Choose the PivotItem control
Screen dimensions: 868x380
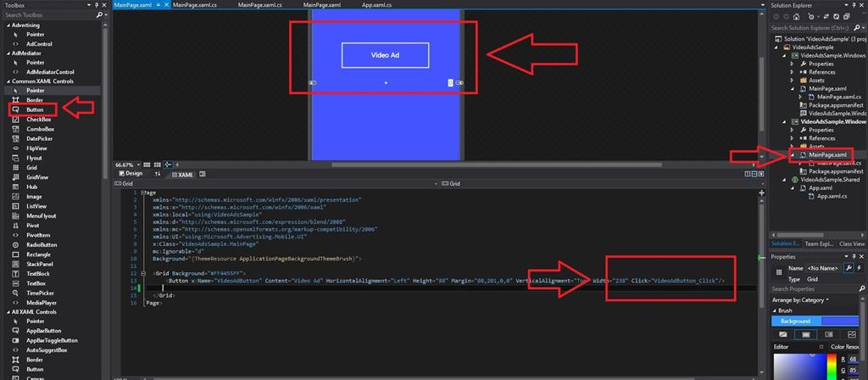click(x=38, y=235)
